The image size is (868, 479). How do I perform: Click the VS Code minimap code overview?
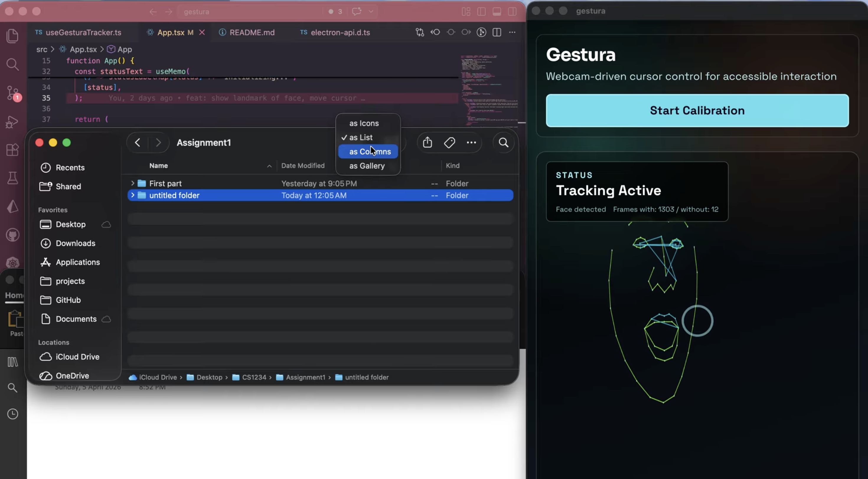click(489, 91)
